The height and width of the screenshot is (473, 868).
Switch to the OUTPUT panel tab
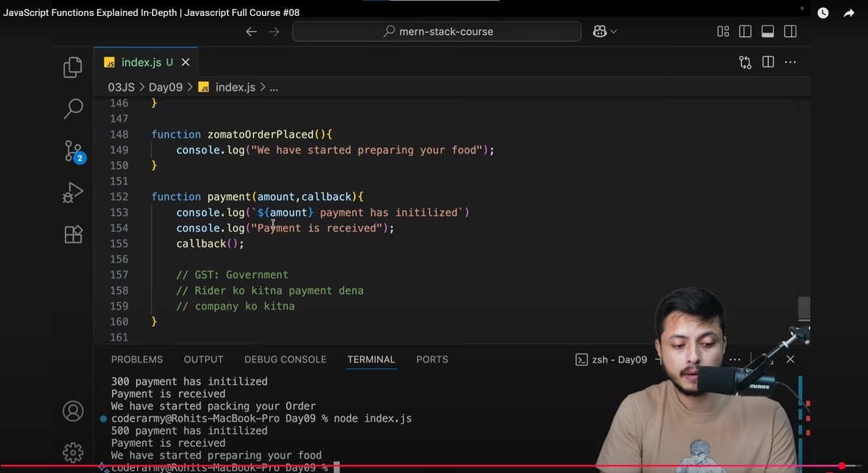203,359
